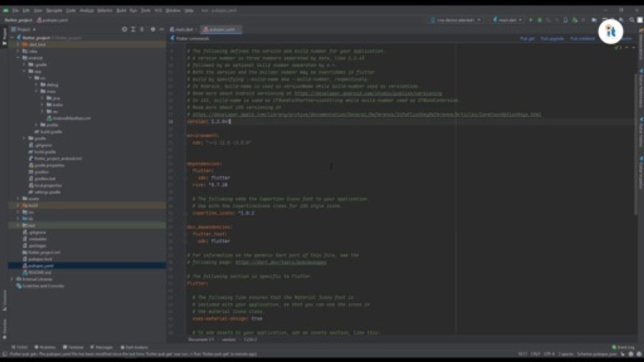Open the Tools menu
The image size is (644, 362).
coord(146,10)
